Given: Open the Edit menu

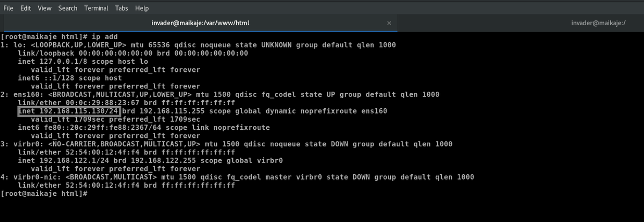Looking at the screenshot, I should (26, 8).
